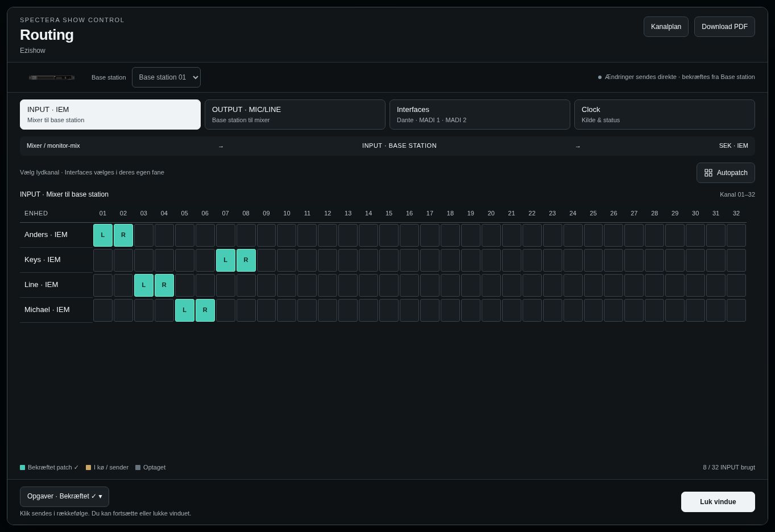Open the Kanalplan
This screenshot has height=532, width=775.
point(666,27)
